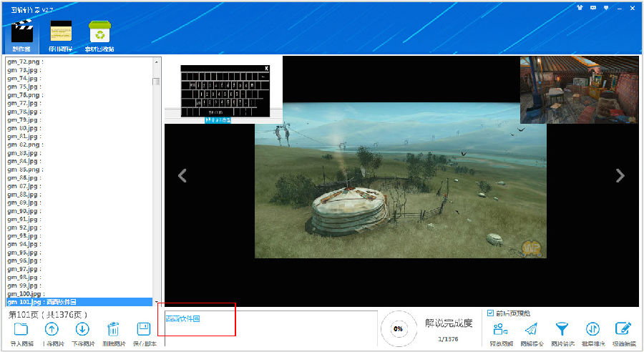Select gm_84.jpg in the file list

click(x=24, y=162)
